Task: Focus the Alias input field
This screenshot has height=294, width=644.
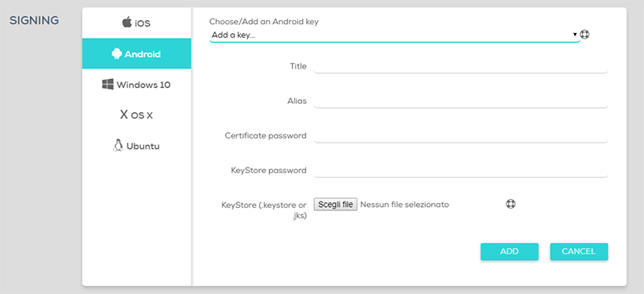Action: click(460, 101)
